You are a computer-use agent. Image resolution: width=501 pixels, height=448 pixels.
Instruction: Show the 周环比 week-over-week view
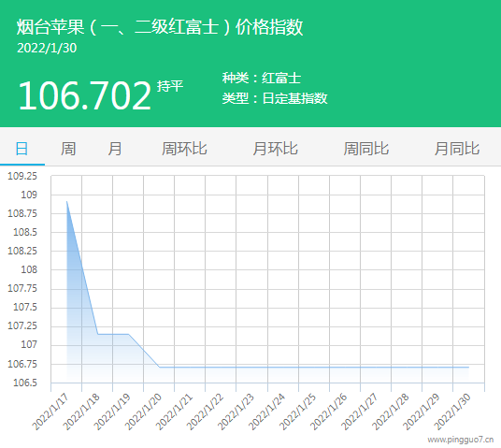coord(184,149)
